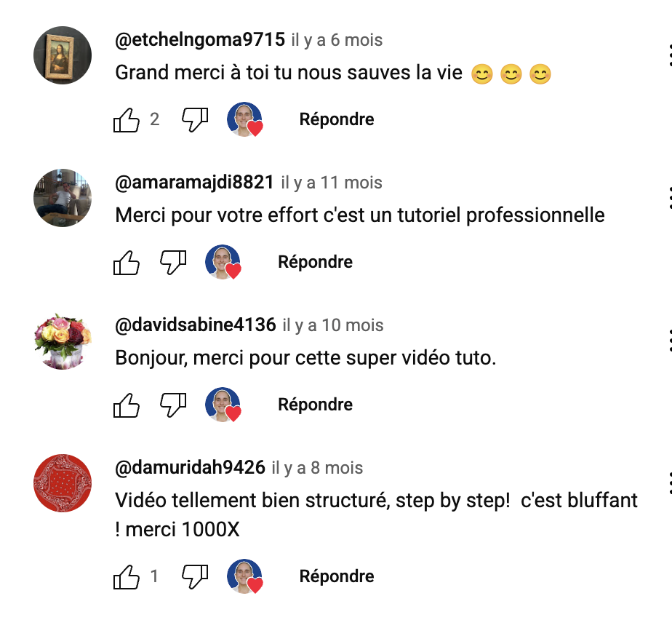
Task: Click the creator heart badge on @etchelngoma9715's comment
Action: pyautogui.click(x=244, y=119)
